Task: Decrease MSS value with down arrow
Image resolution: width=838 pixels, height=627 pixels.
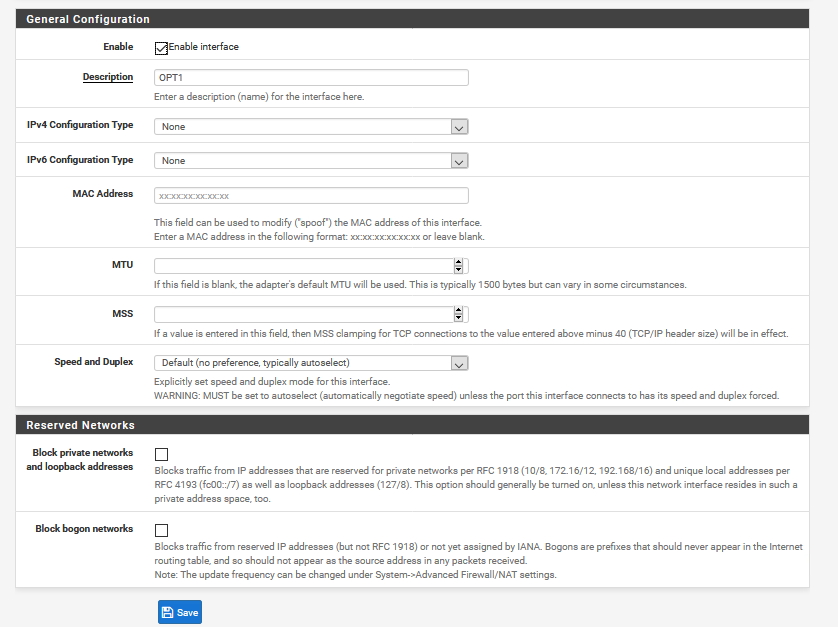Action: click(x=458, y=318)
